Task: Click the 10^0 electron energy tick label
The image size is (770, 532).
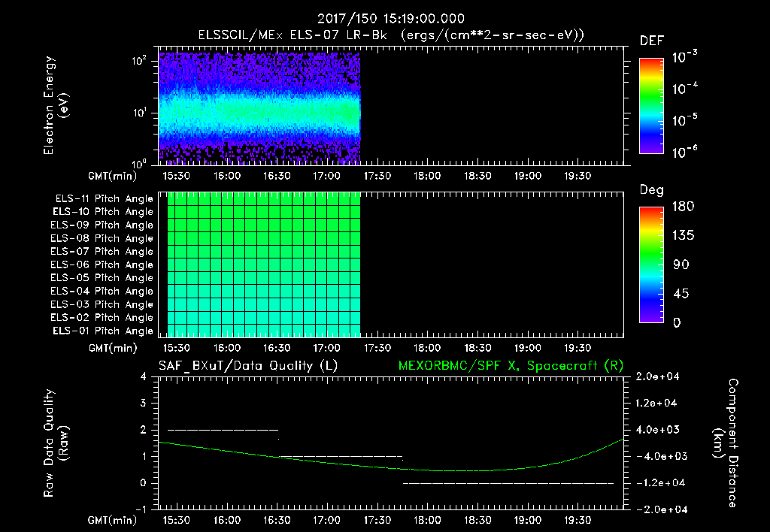Action: (139, 163)
